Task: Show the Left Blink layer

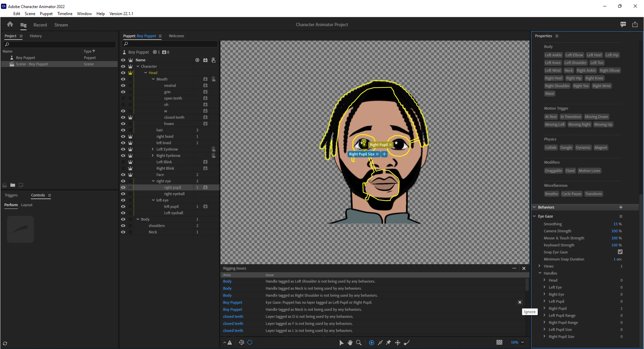Action: point(123,162)
